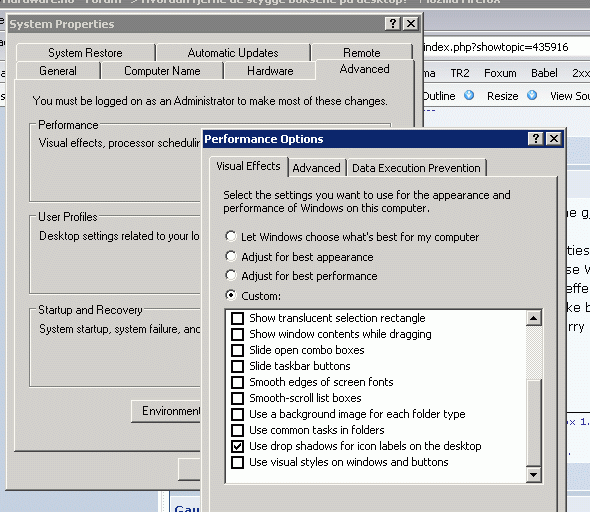Uncheck drop shadows for icon labels
The image size is (590, 512).
[x=237, y=446]
